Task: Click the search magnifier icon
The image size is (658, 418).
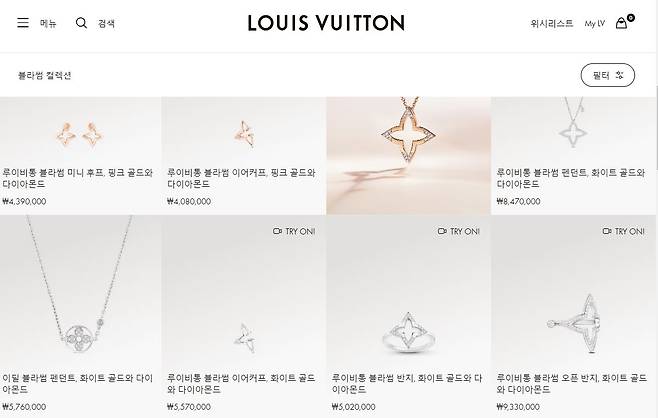Action: pos(81,23)
